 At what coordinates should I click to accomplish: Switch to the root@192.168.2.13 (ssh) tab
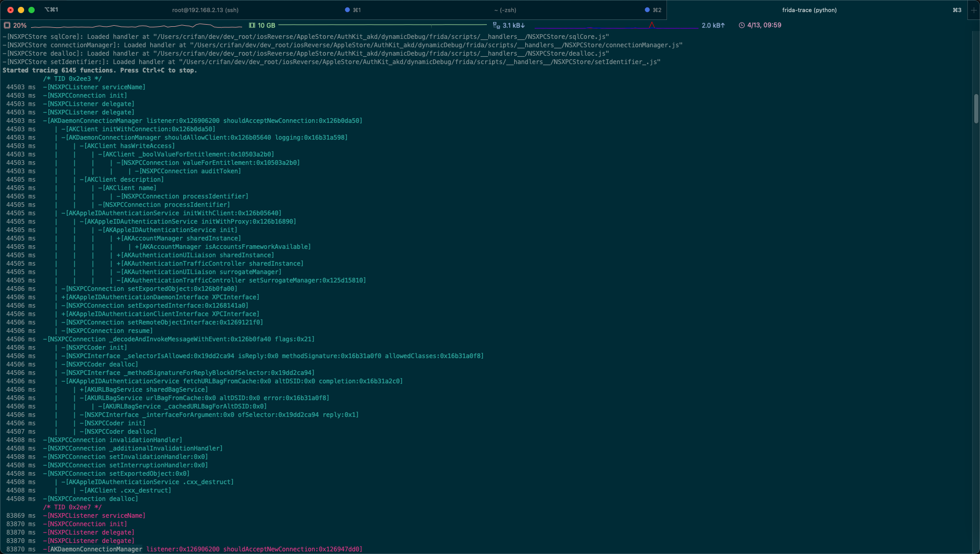pos(205,10)
